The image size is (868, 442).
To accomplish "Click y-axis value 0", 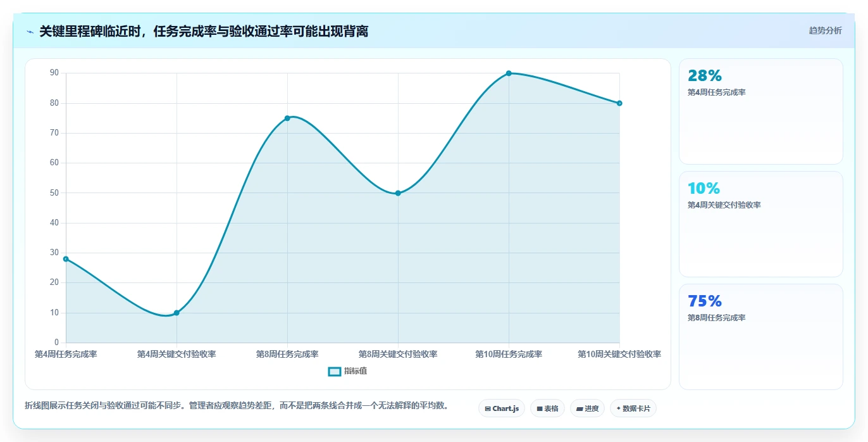I will click(56, 343).
